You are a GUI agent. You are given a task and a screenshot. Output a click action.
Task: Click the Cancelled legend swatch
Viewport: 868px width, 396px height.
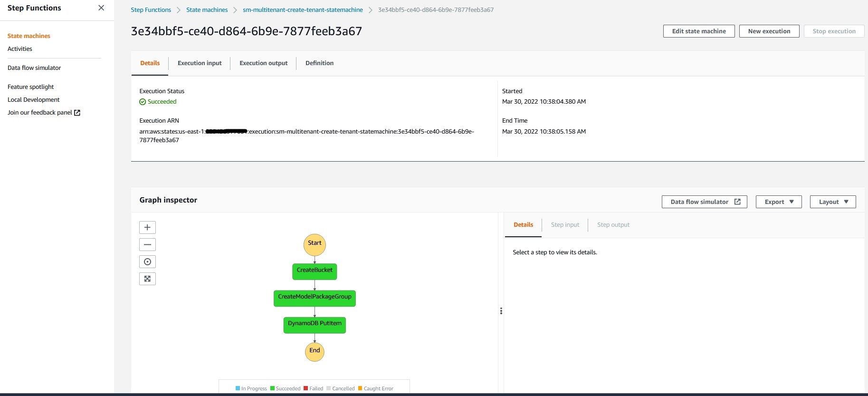point(329,388)
